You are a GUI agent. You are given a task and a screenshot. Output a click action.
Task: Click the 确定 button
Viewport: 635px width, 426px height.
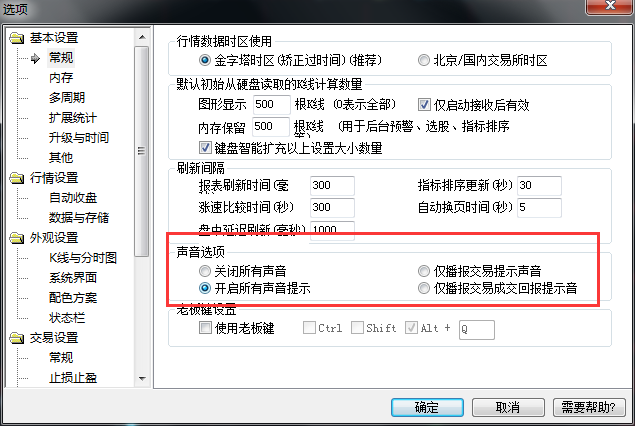(x=427, y=407)
